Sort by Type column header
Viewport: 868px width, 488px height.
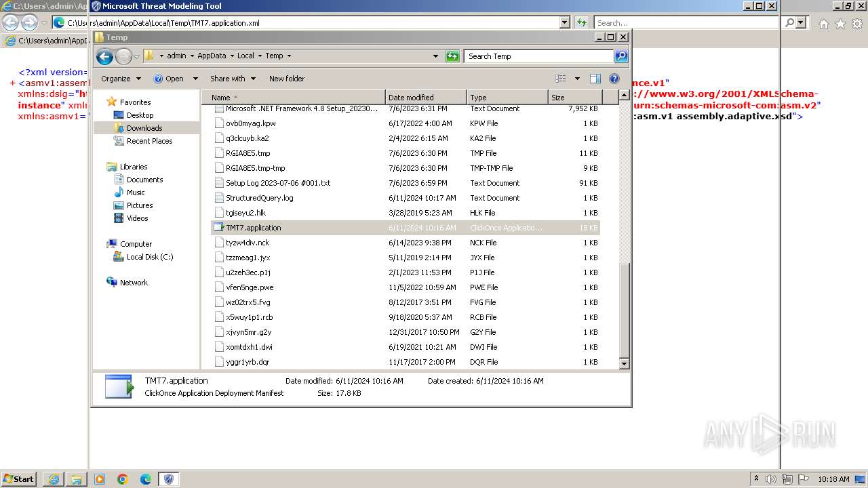[x=507, y=98]
